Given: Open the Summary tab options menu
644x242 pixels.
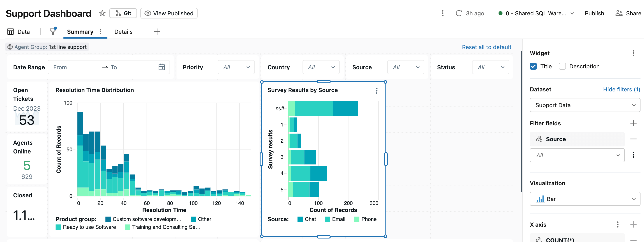Looking at the screenshot, I should 100,32.
